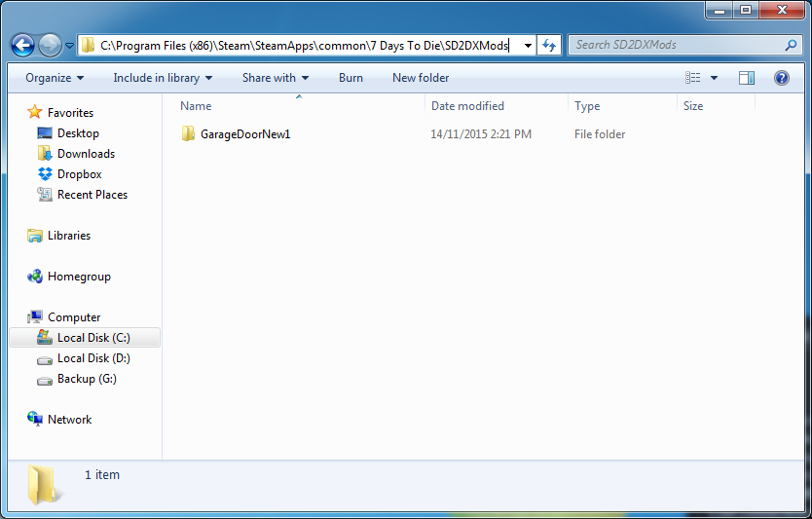The height and width of the screenshot is (519, 812).
Task: Click the Change your view icon
Action: tap(693, 78)
